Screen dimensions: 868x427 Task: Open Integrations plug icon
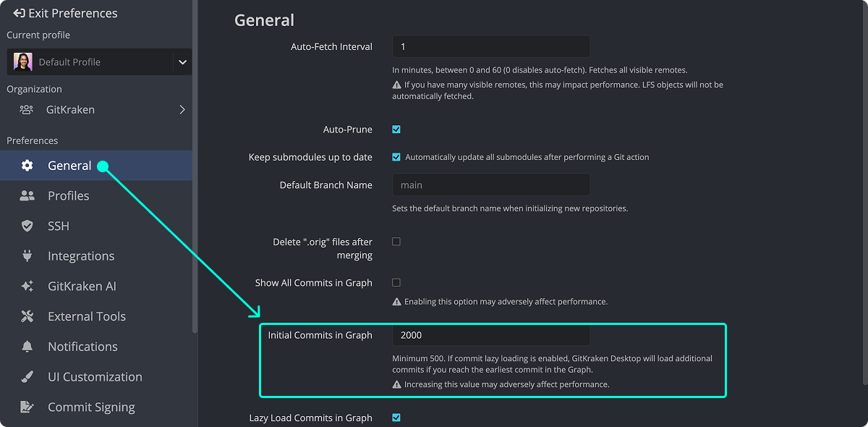[x=27, y=255]
